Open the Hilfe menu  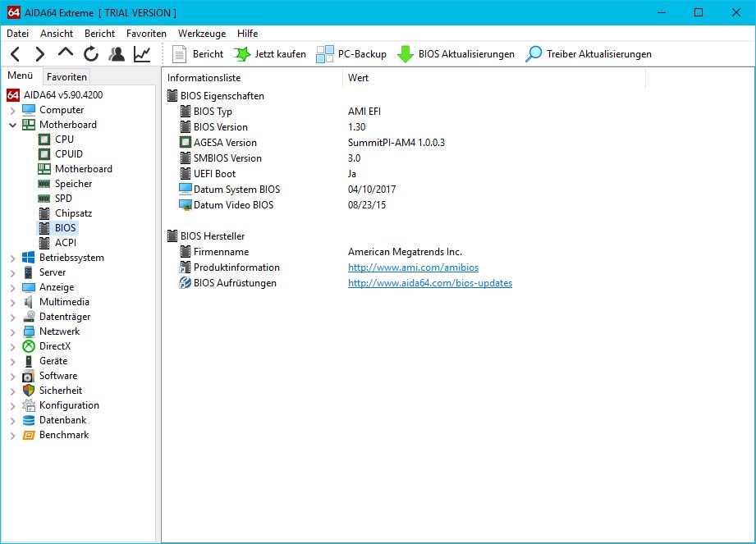(247, 34)
